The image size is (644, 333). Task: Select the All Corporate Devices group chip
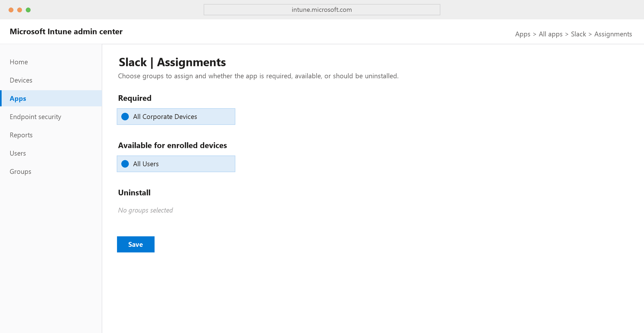point(176,117)
